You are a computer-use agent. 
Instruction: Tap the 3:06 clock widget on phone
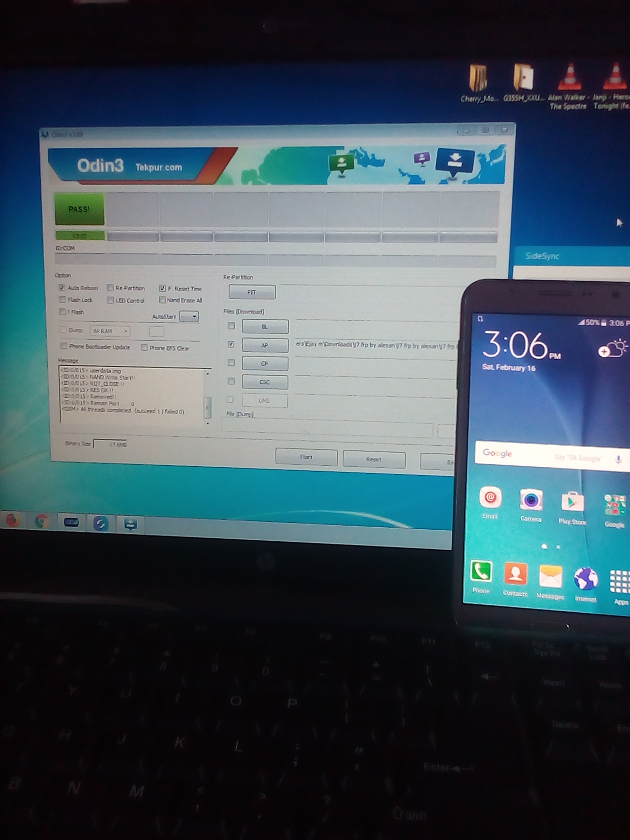[x=521, y=346]
